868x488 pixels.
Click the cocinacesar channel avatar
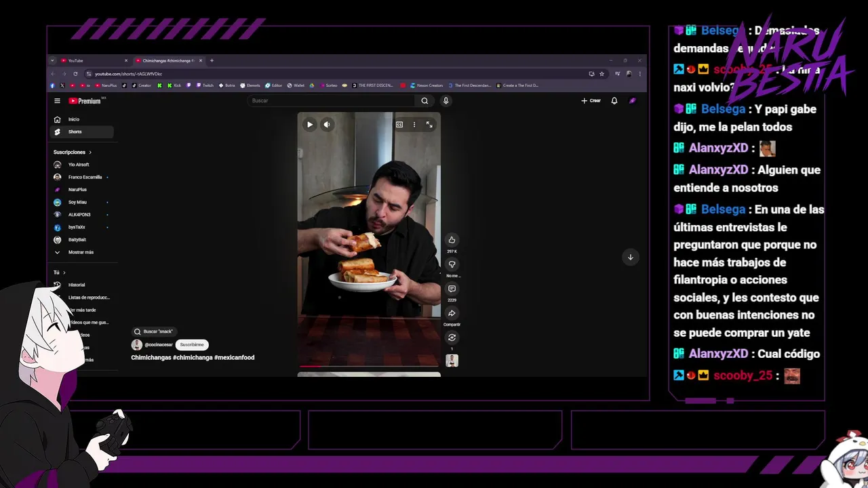pos(137,345)
